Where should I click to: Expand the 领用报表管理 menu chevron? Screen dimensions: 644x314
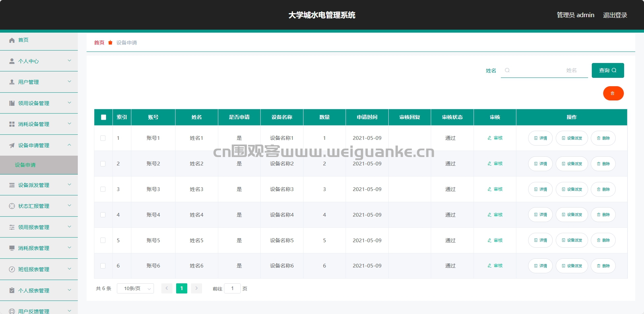(69, 227)
